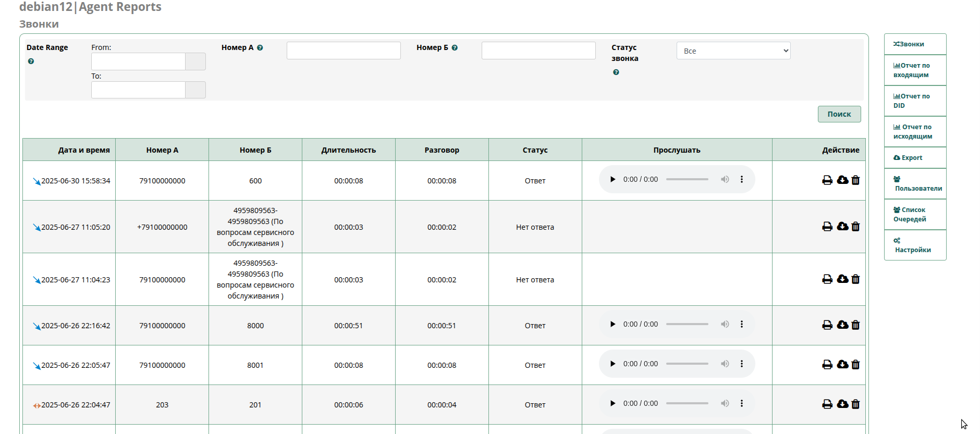This screenshot has width=980, height=434.
Task: Print the 2025-06-26 22:04:47 call record
Action: pyautogui.click(x=827, y=404)
